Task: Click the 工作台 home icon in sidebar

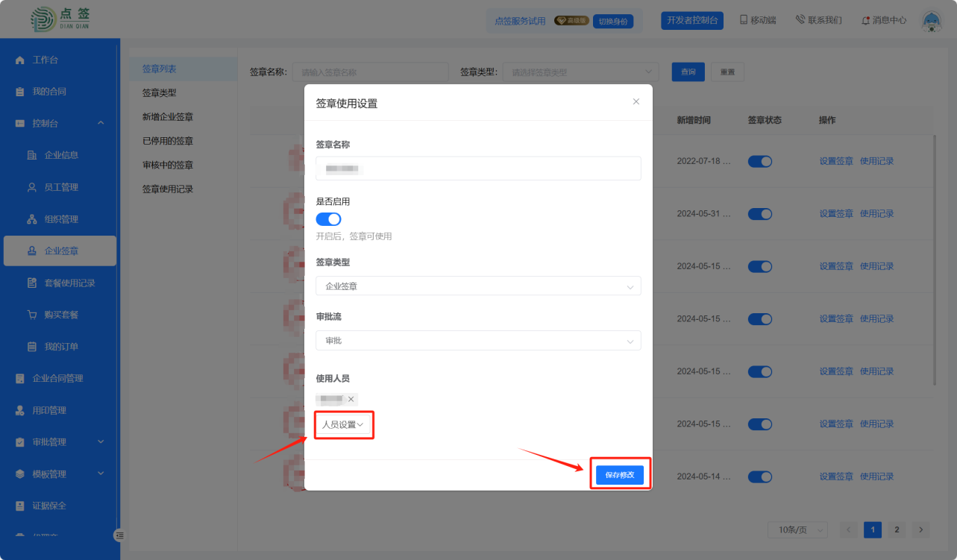Action: [x=20, y=60]
